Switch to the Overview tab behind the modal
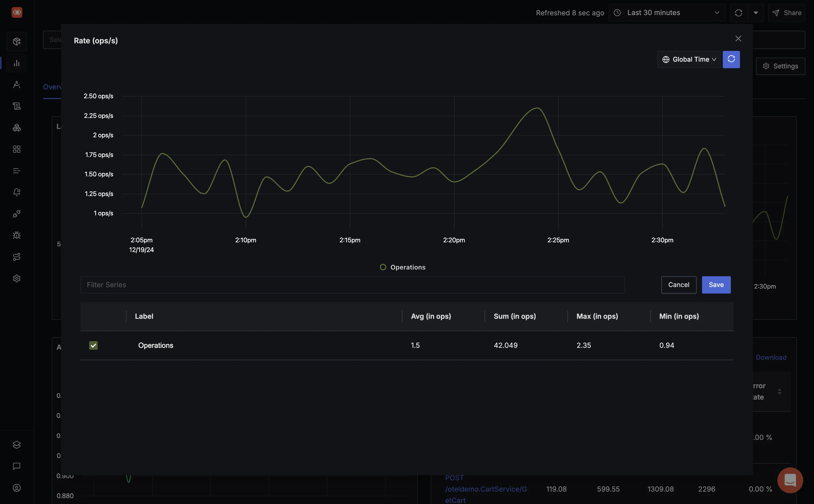 [x=52, y=87]
